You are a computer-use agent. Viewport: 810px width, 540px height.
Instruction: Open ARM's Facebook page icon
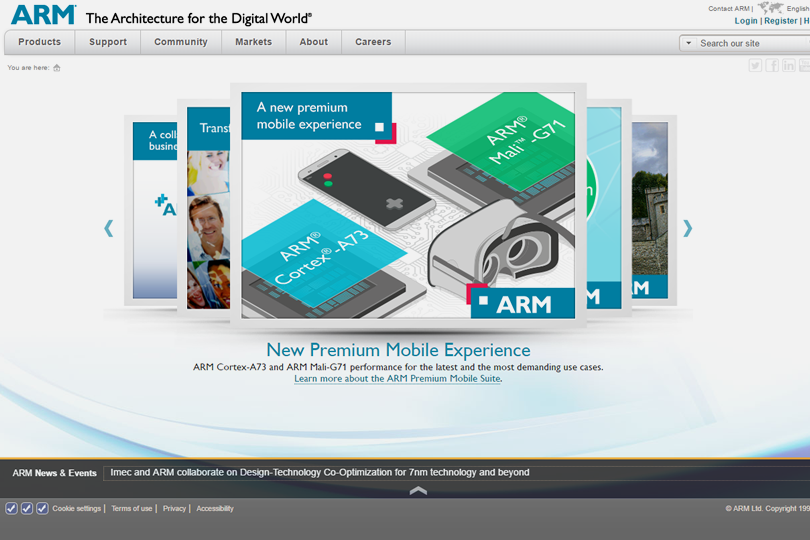772,65
